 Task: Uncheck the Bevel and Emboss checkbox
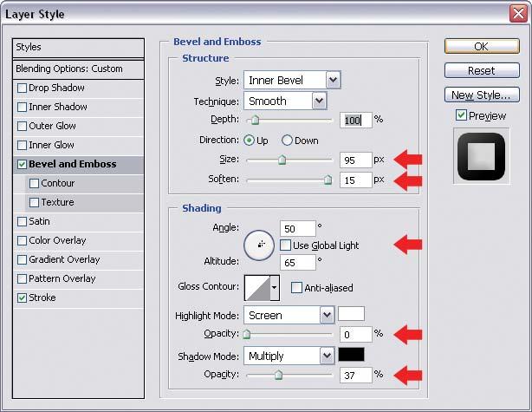coord(22,165)
